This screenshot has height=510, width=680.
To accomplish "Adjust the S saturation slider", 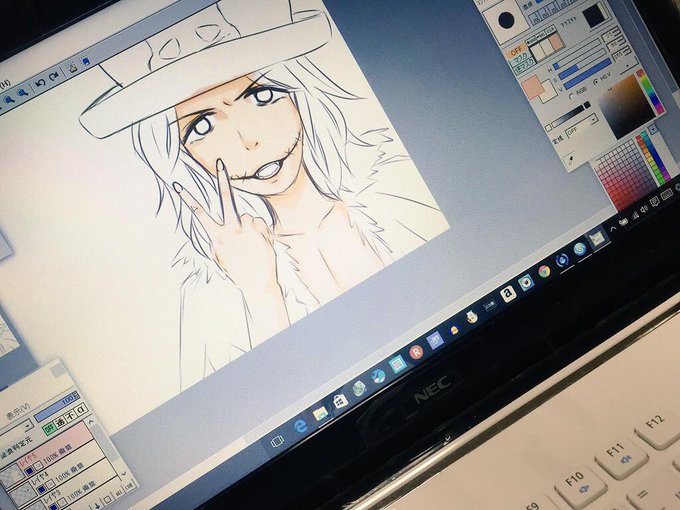I will pyautogui.click(x=584, y=63).
